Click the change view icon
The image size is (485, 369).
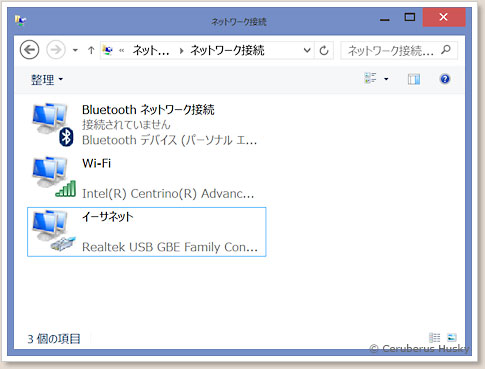pos(371,79)
